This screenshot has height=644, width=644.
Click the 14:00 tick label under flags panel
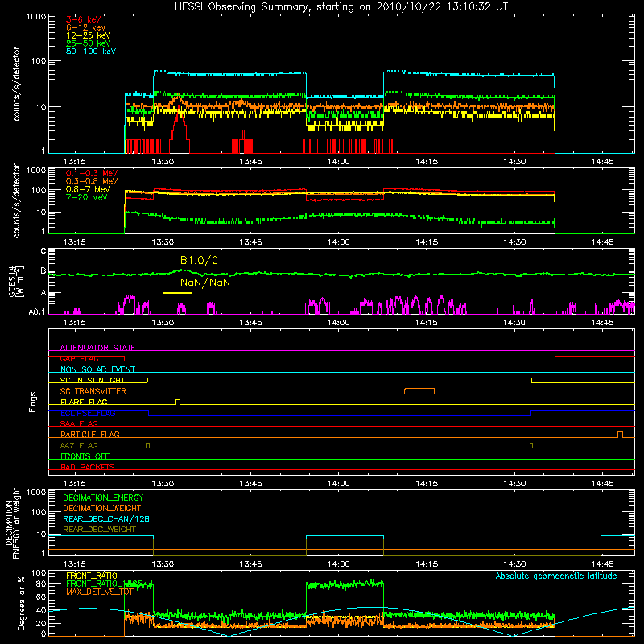pos(339,484)
